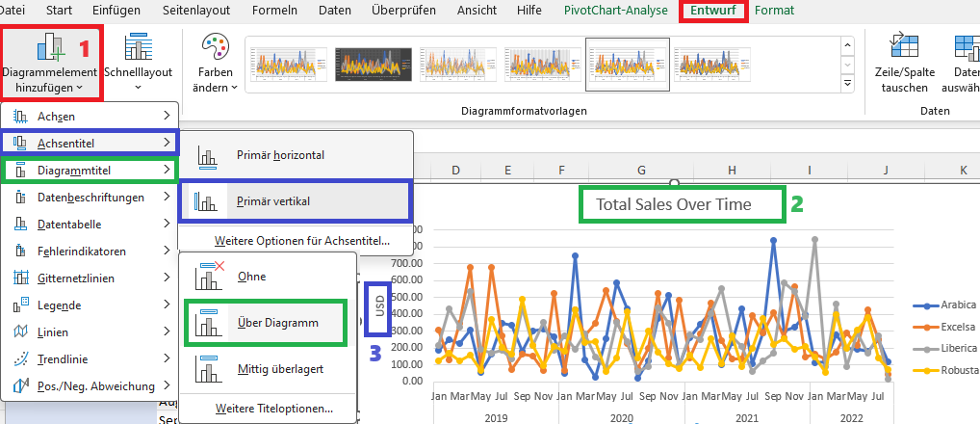980x424 pixels.
Task: Choose Ohne chart title option
Action: pyautogui.click(x=268, y=276)
